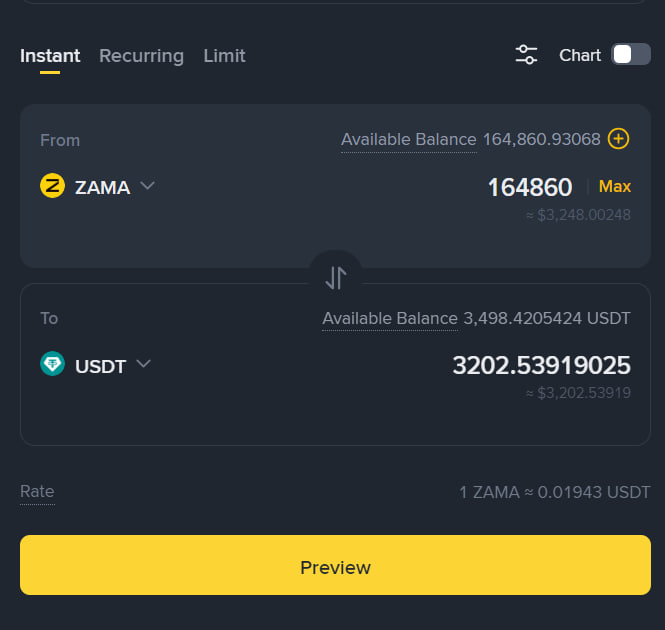Expand the ZAMA currency dropdown chevron
Image resolution: width=665 pixels, height=630 pixels.
[x=147, y=185]
